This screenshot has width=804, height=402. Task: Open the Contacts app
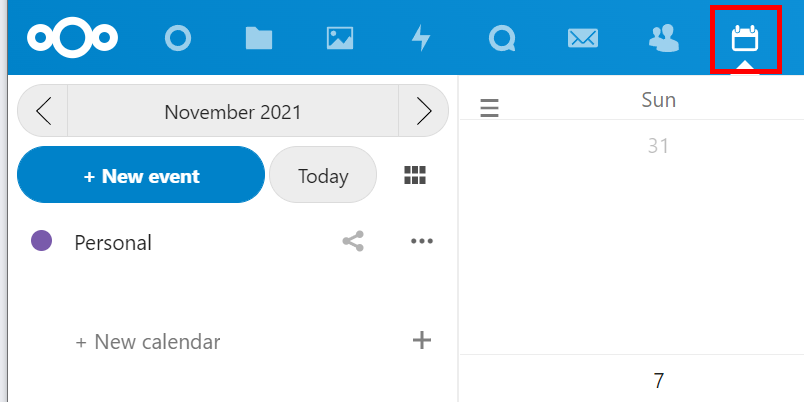point(663,39)
